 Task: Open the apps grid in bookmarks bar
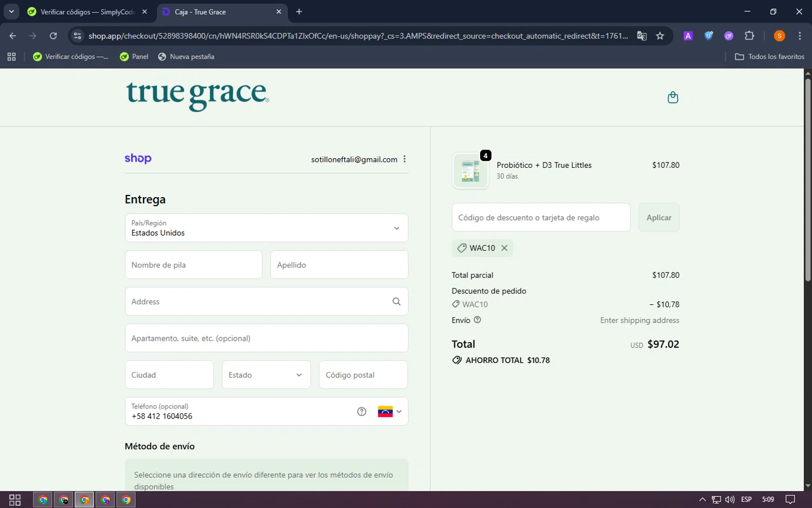tap(11, 56)
